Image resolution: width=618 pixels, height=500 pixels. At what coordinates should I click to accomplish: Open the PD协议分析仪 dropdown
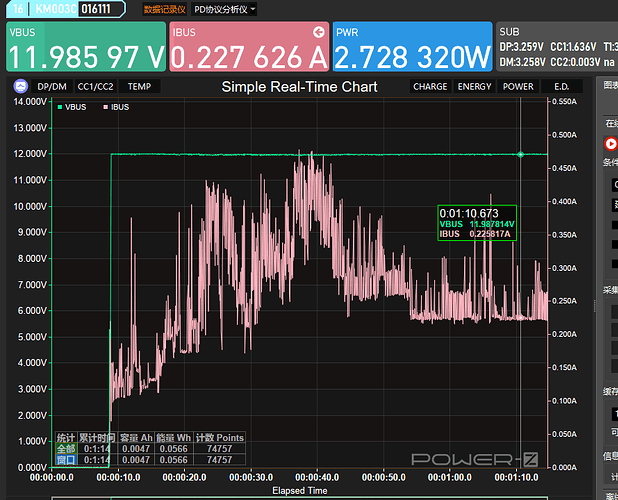[224, 9]
